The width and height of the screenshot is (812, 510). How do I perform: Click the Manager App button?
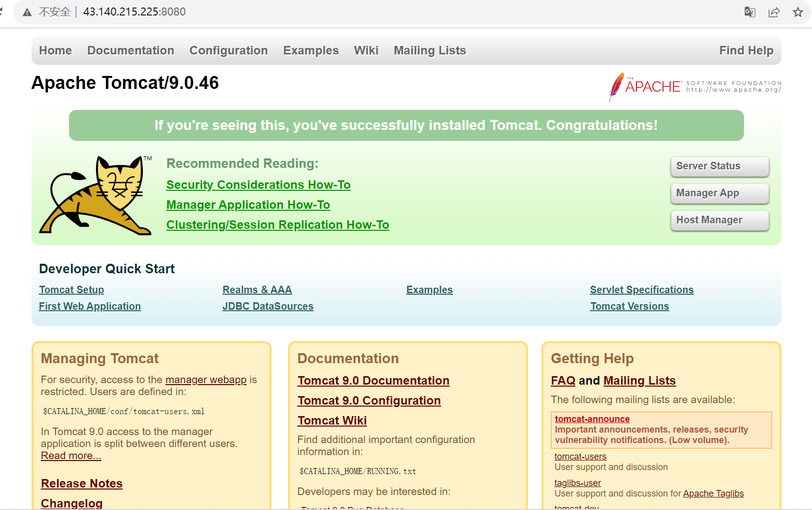(719, 193)
